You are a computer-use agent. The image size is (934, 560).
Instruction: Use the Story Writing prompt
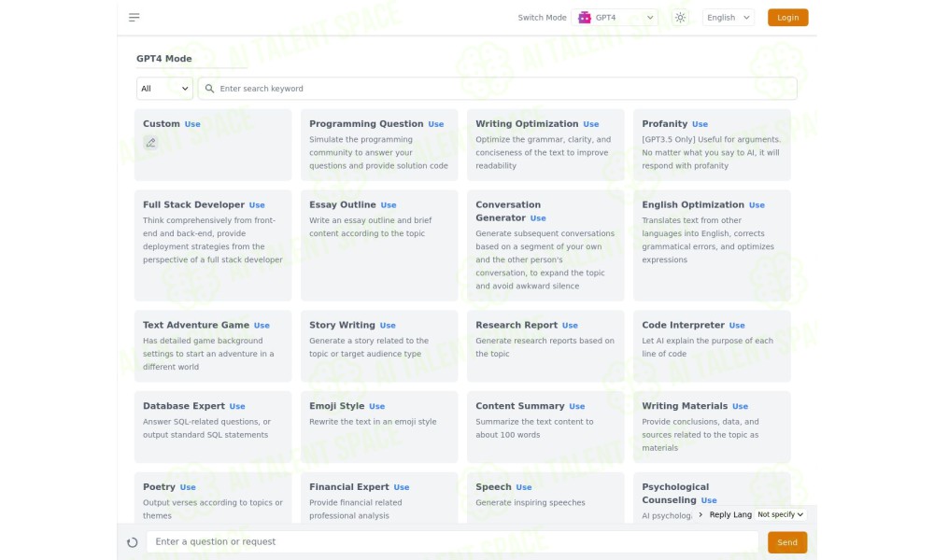point(388,325)
